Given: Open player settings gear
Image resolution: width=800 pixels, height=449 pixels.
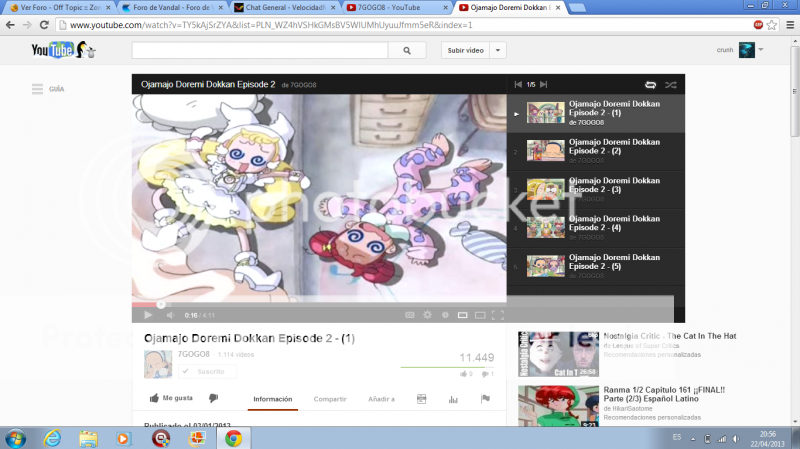Looking at the screenshot, I should click(x=428, y=315).
